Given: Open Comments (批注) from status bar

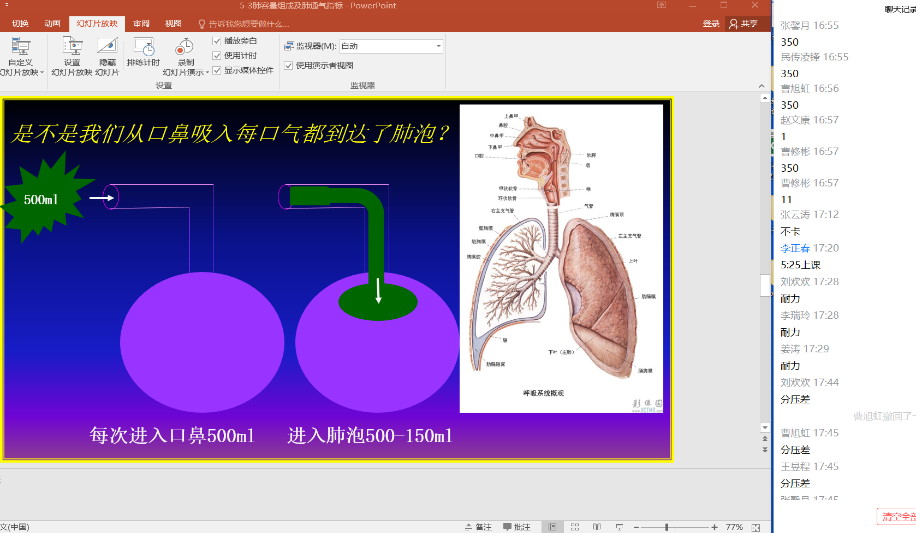Looking at the screenshot, I should click(x=516, y=527).
